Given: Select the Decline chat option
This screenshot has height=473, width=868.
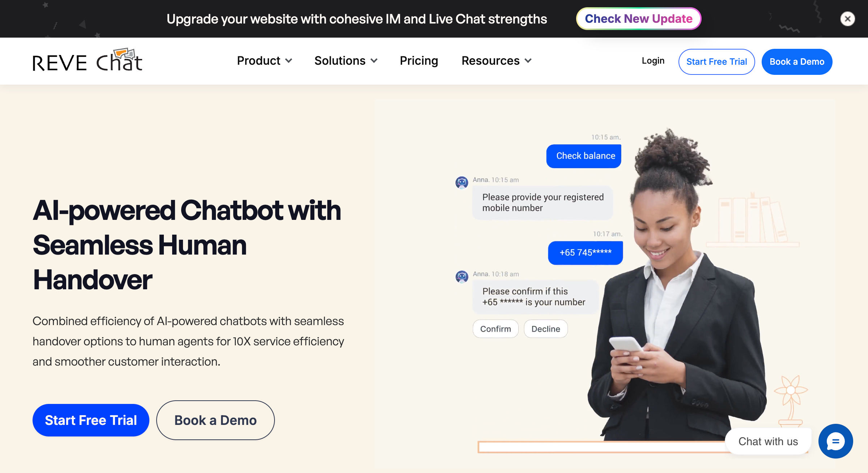Looking at the screenshot, I should 546,329.
